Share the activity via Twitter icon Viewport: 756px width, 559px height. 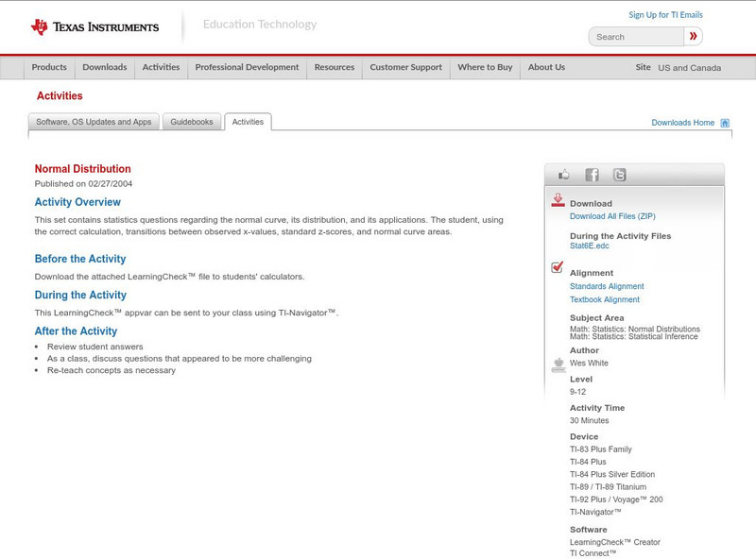619,175
